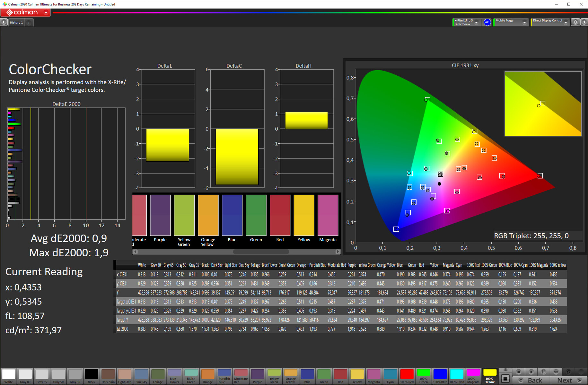Open settings gear icon at top right
The width and height of the screenshot is (588, 385).
(575, 22)
